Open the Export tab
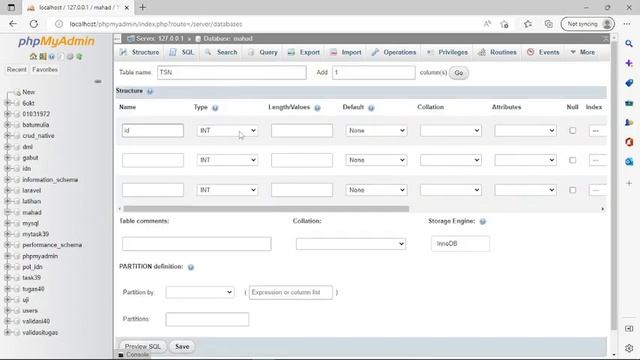The width and height of the screenshot is (640, 360). [304, 52]
